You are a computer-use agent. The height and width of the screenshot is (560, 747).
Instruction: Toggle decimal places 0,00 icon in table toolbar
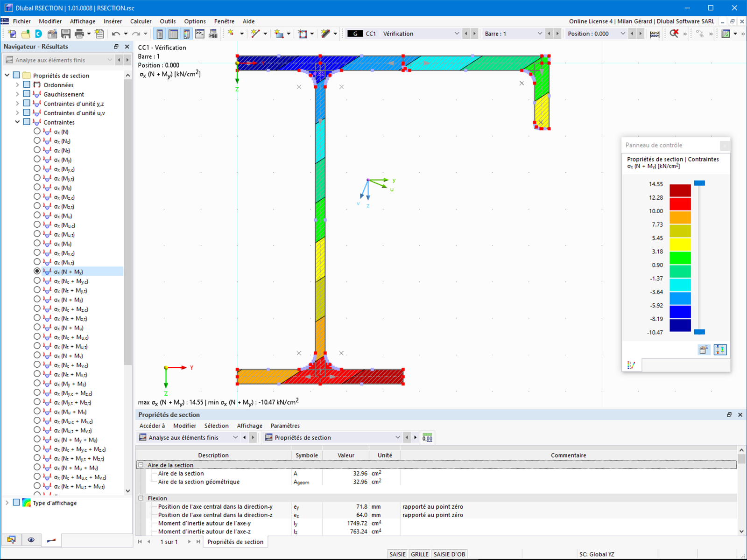[x=427, y=438]
